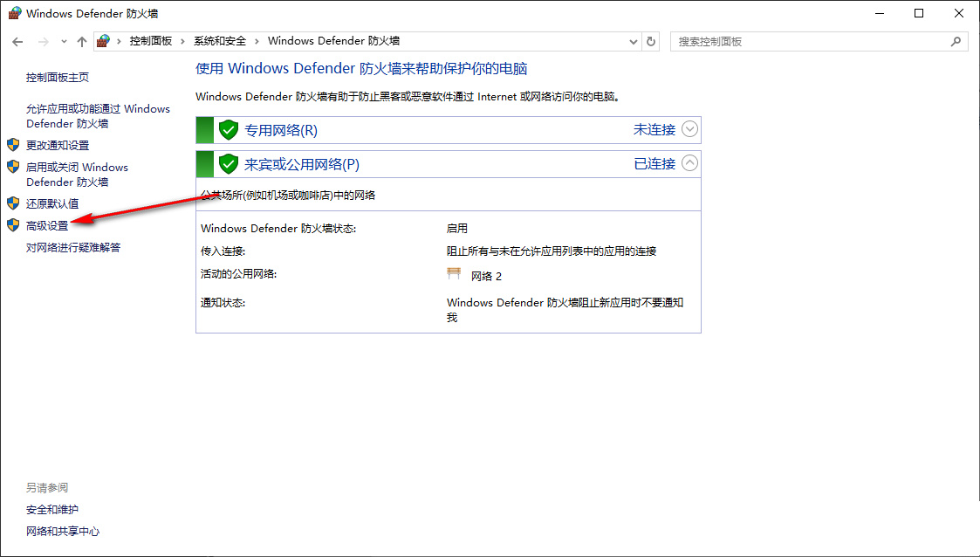Click the 已连接 status text

click(654, 164)
